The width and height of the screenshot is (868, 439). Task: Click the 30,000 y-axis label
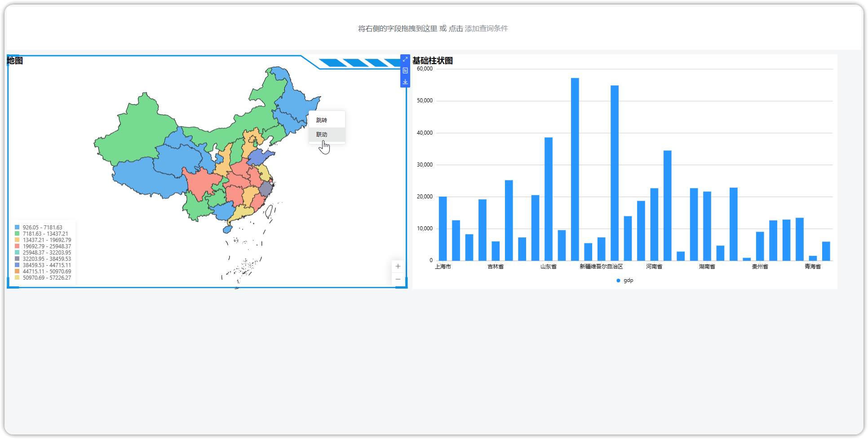tap(425, 165)
